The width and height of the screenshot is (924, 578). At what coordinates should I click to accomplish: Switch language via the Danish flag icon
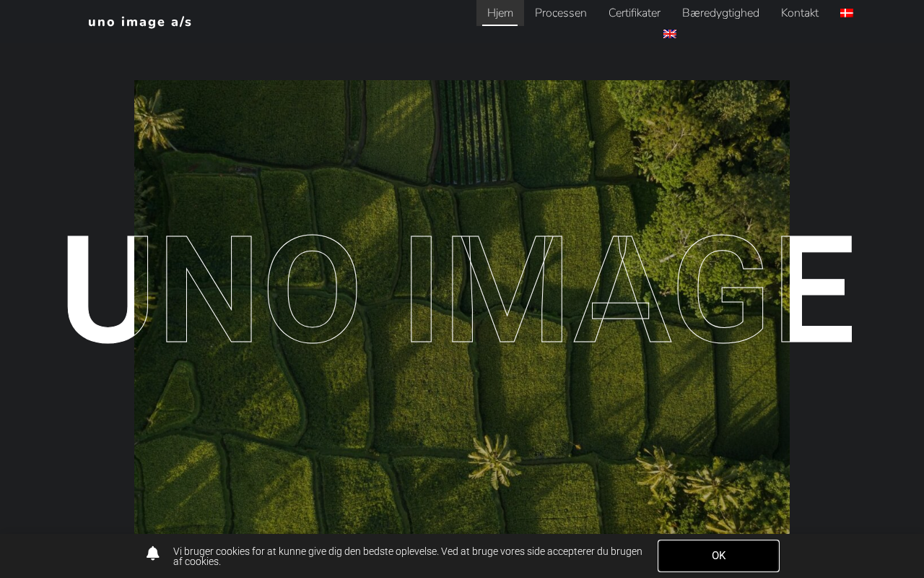(847, 13)
